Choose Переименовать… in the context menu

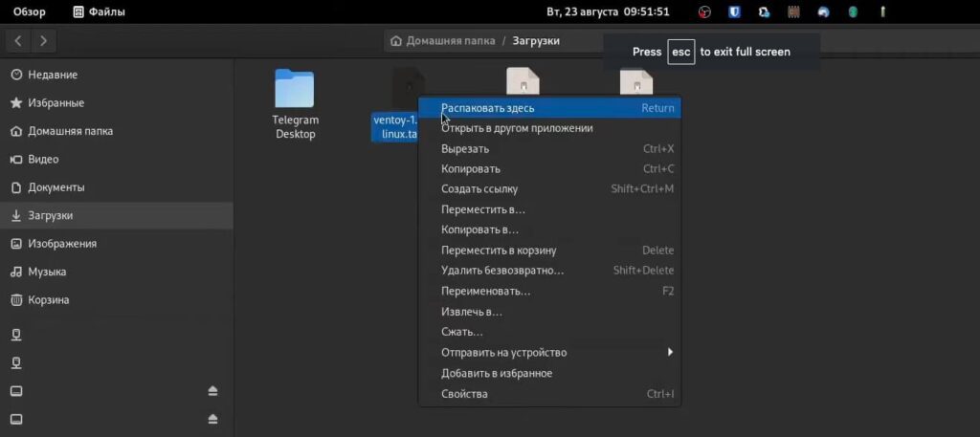485,291
